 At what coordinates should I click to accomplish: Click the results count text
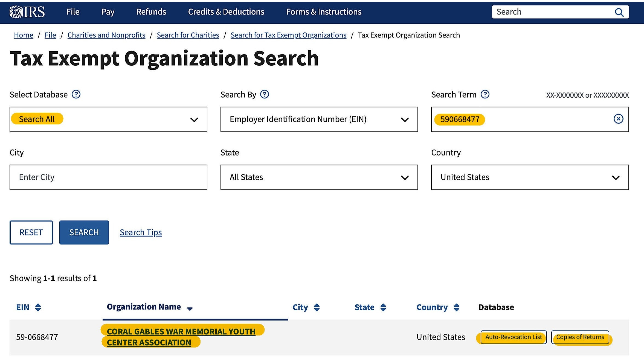point(53,278)
